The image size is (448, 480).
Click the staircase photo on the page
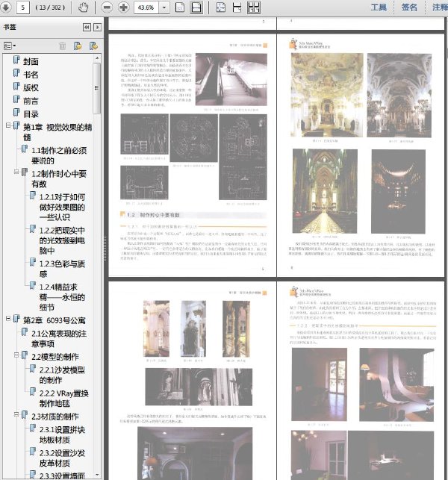coord(231,79)
